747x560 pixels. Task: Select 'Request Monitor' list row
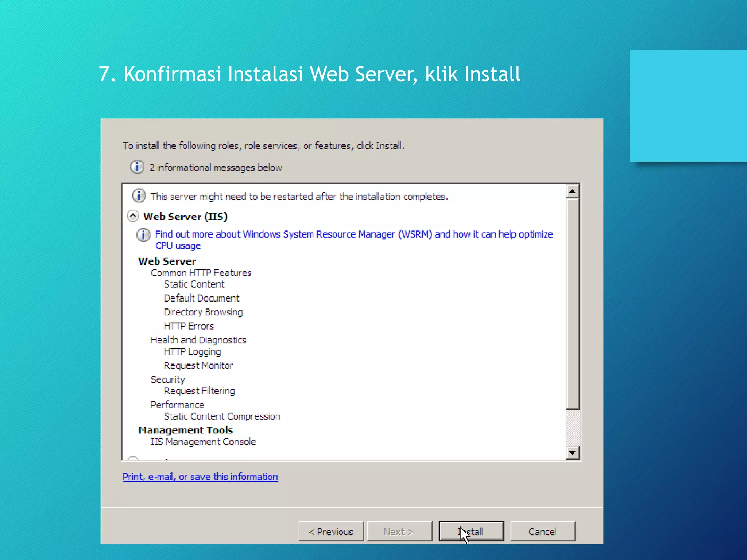pyautogui.click(x=198, y=365)
